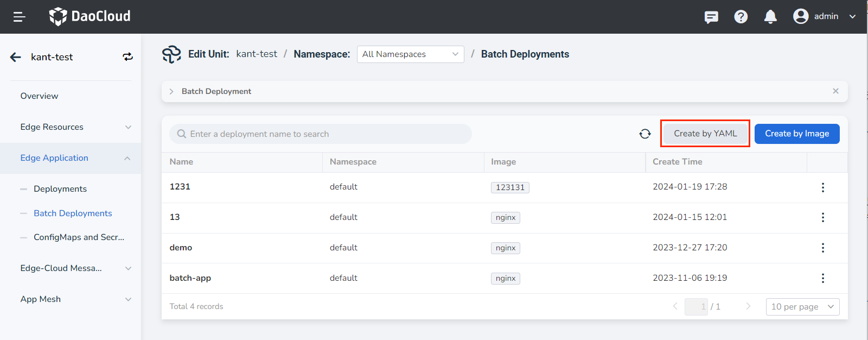Expand the Batch Deployment description panel
This screenshot has height=340, width=868.
(x=171, y=91)
